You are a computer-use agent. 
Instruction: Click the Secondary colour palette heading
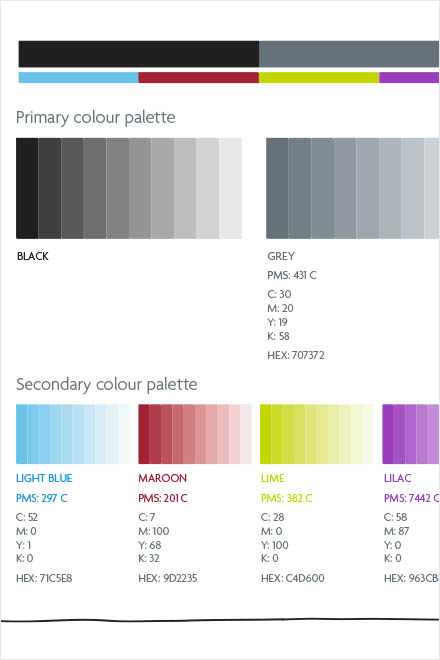pyautogui.click(x=107, y=384)
